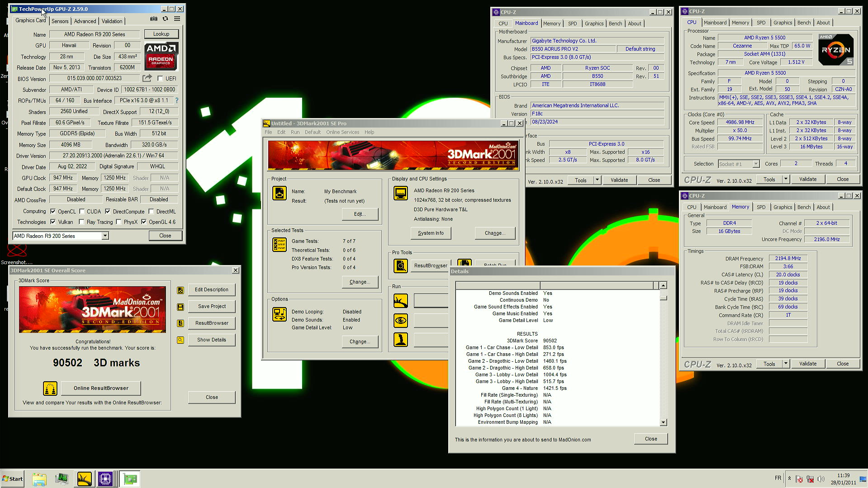Click the Pro Tools ResultBrowser magnifier icon
868x488 pixels.
coord(401,266)
